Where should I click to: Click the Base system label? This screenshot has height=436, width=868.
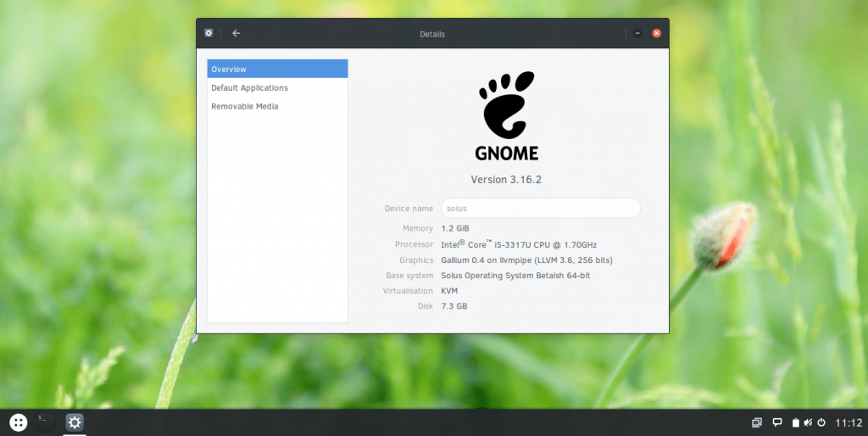[x=409, y=276]
